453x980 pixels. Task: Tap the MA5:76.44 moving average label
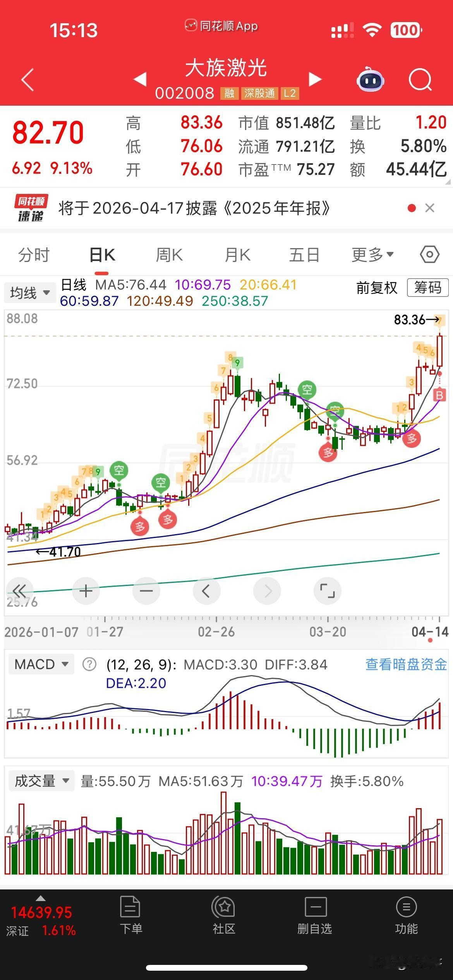pos(131,285)
